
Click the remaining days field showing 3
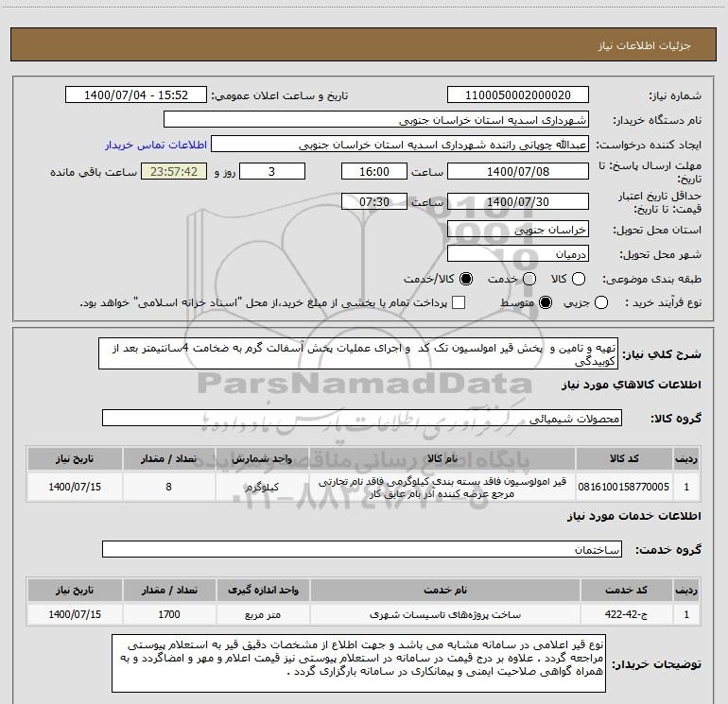[272, 171]
